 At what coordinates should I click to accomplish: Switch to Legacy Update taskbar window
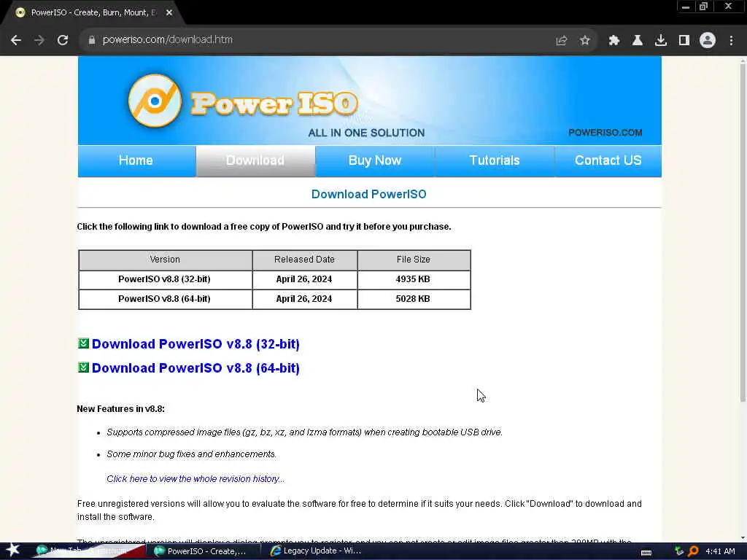click(x=316, y=551)
